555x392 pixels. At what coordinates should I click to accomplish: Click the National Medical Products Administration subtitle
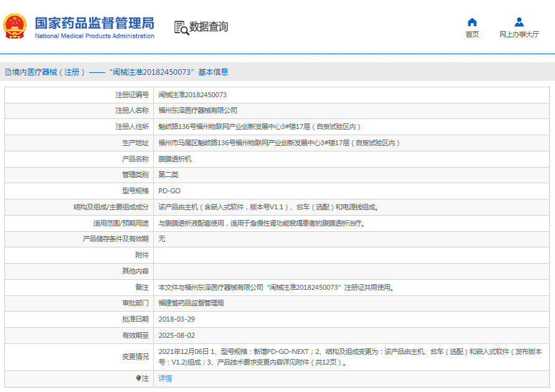pyautogui.click(x=94, y=36)
